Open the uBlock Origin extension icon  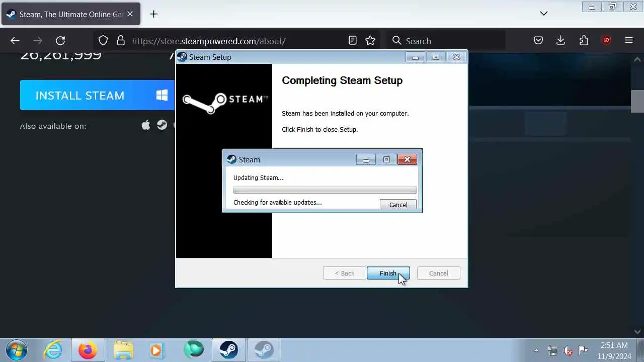pos(606,41)
